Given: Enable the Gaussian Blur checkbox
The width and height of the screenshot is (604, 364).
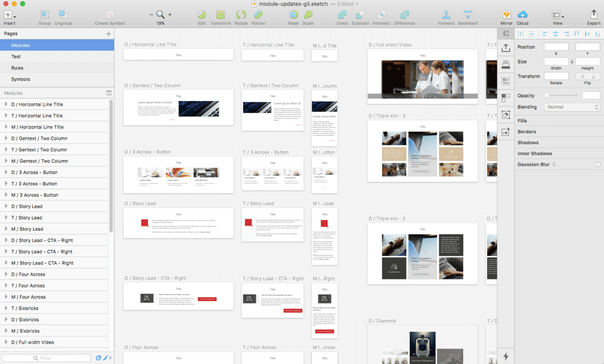Looking at the screenshot, I should pyautogui.click(x=598, y=164).
